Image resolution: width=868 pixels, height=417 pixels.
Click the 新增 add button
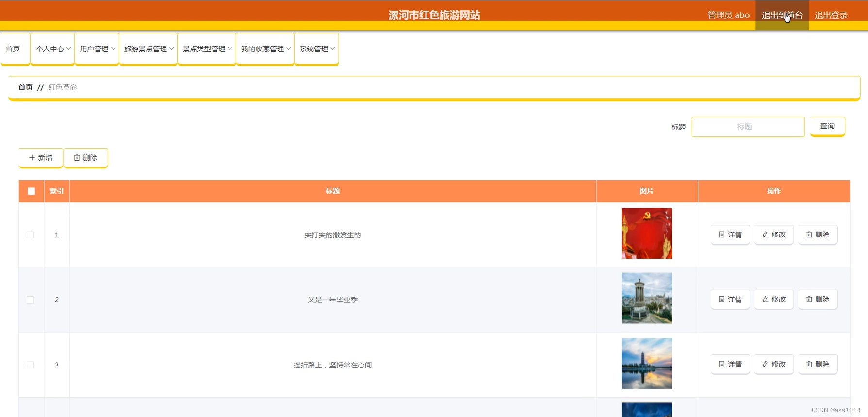pos(41,158)
